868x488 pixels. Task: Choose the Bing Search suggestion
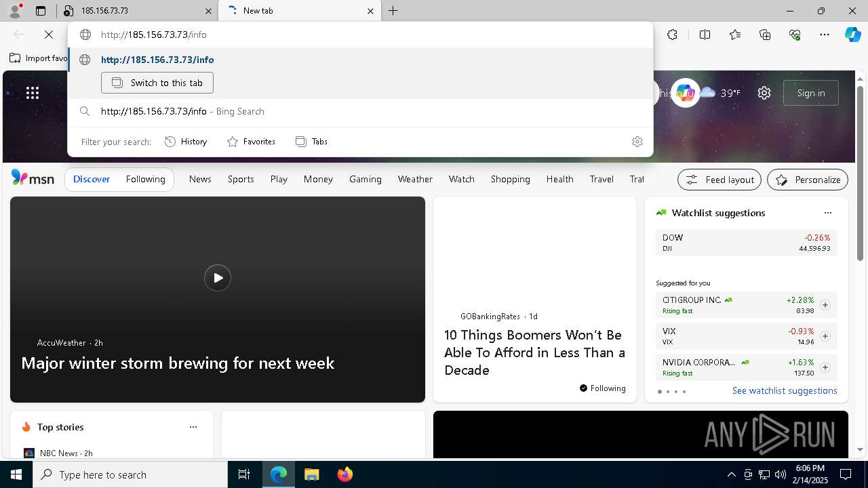click(x=359, y=111)
